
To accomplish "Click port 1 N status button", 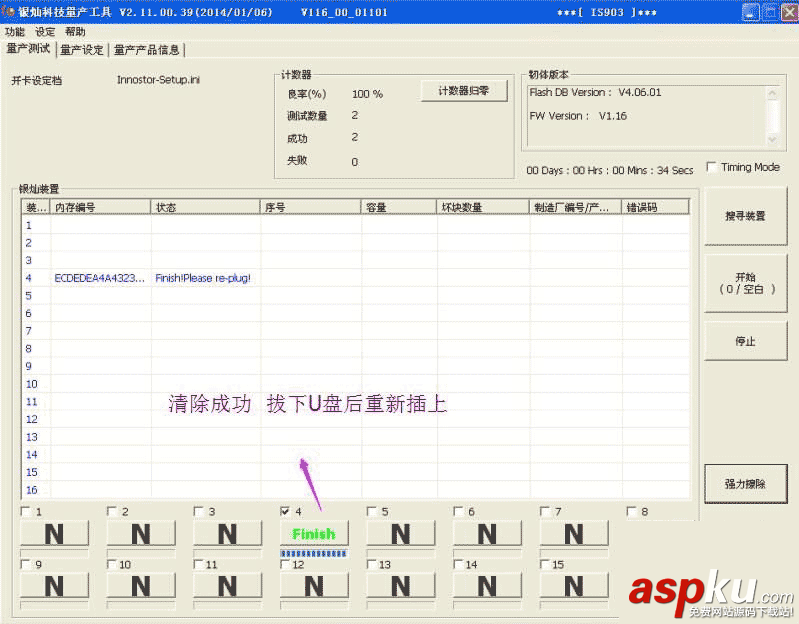I will click(x=55, y=533).
